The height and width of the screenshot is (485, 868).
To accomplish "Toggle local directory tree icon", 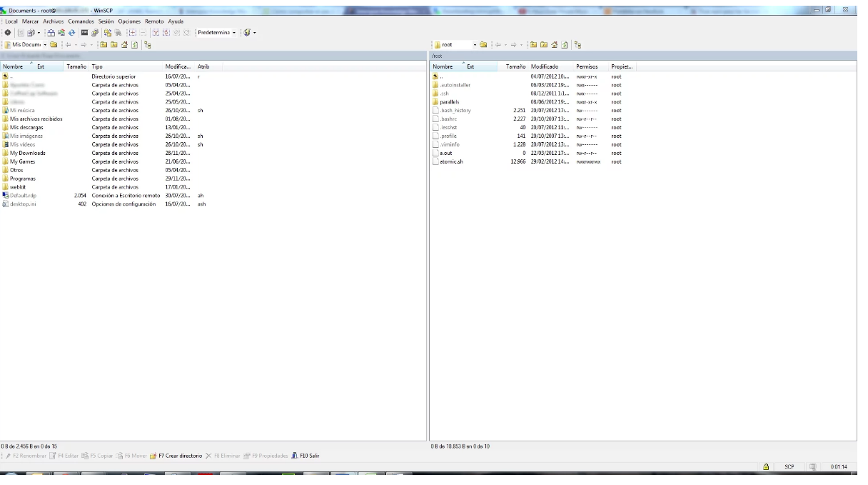I will [x=148, y=45].
